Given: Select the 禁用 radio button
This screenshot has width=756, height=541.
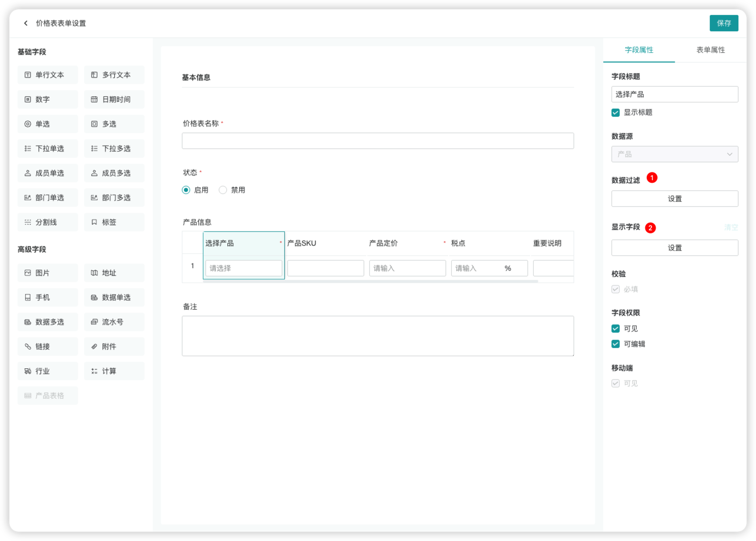Looking at the screenshot, I should click(x=223, y=190).
